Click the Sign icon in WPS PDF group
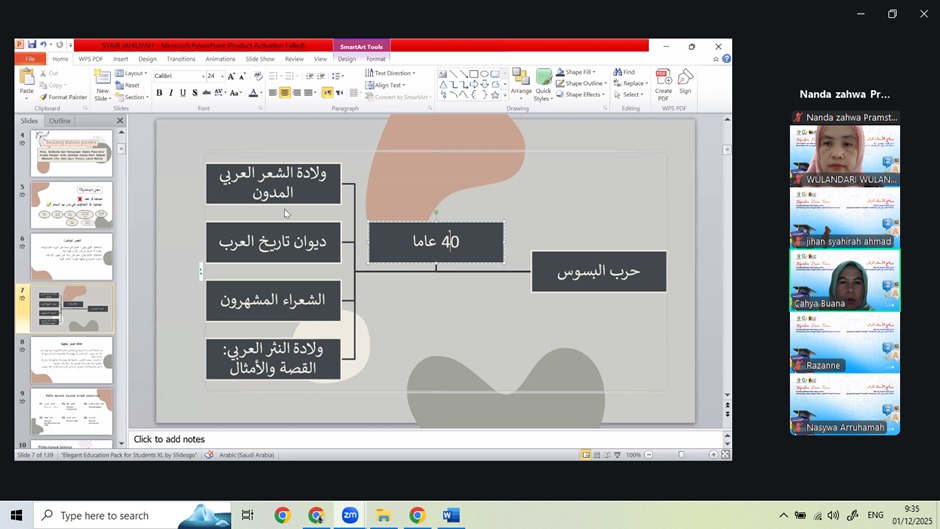940x529 pixels. pyautogui.click(x=685, y=82)
